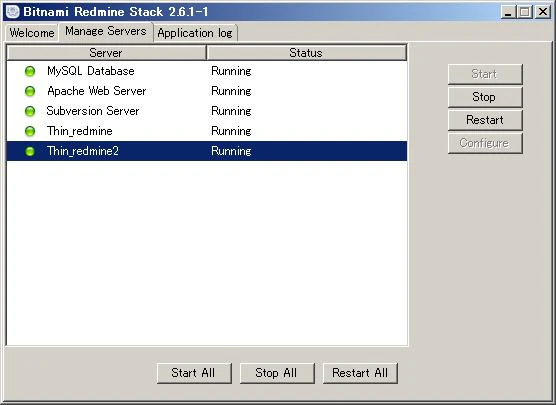Click the disabled Start button
The image size is (556, 405).
[x=485, y=74]
